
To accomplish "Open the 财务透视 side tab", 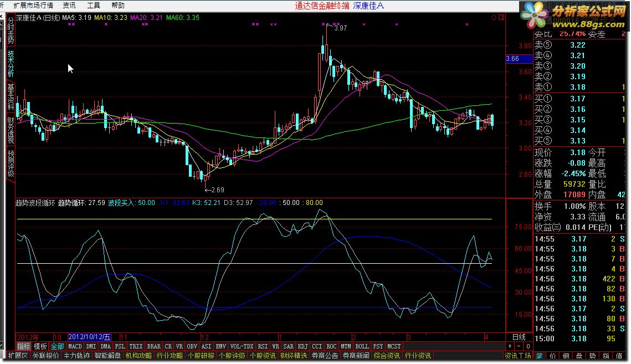I will 11,130.
